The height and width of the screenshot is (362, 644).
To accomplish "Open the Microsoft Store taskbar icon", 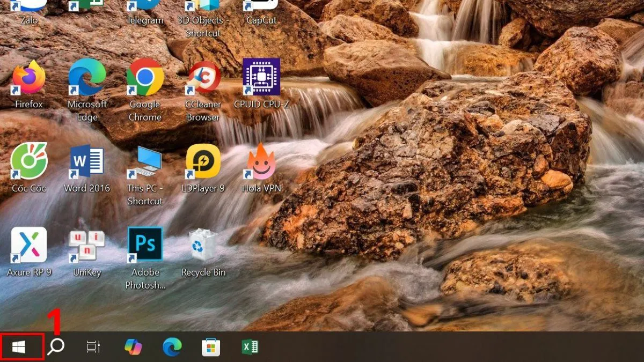I will [x=210, y=347].
